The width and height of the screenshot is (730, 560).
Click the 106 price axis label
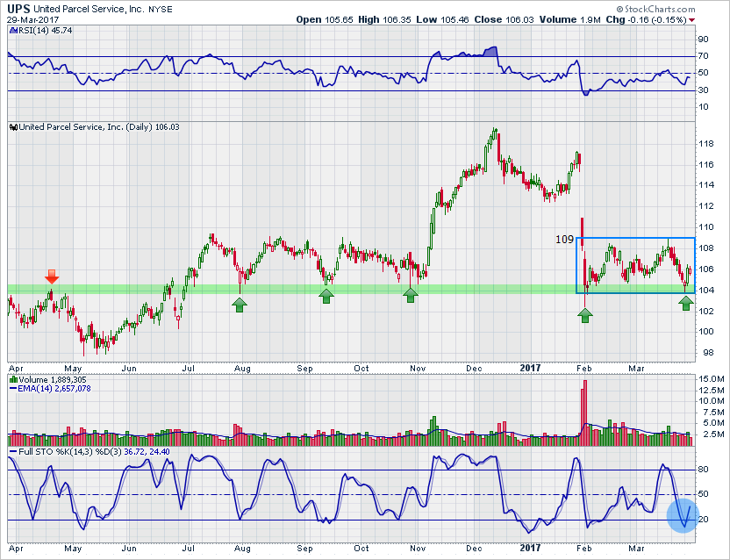(705, 269)
